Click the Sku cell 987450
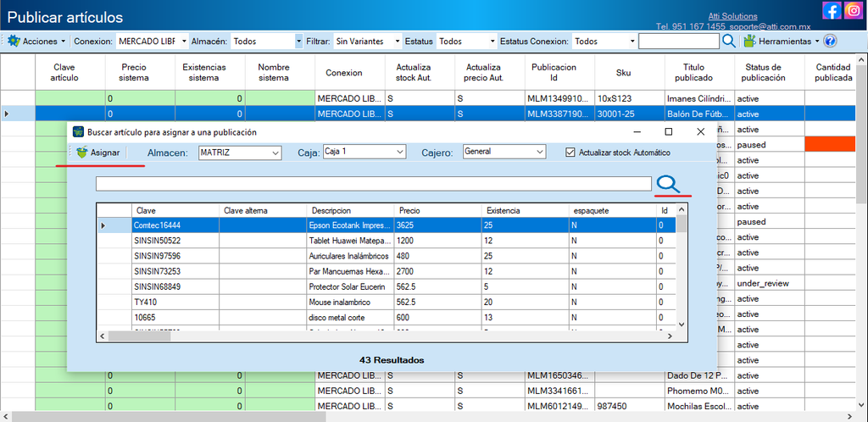 pyautogui.click(x=630, y=406)
